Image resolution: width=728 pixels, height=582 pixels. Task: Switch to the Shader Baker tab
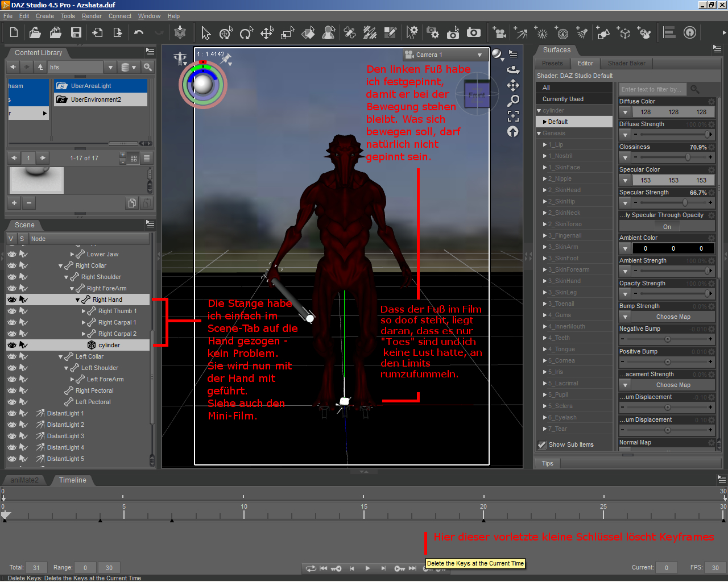pos(627,64)
